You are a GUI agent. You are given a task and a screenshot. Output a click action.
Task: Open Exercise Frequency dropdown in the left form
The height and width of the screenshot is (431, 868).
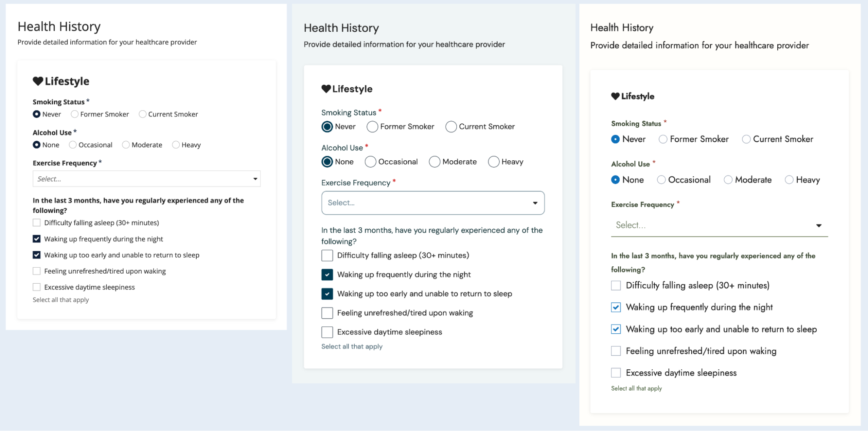click(147, 179)
